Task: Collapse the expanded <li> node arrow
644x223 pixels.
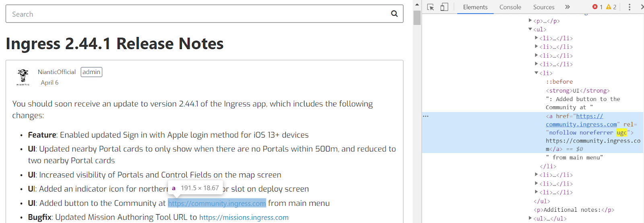Action: click(x=536, y=73)
